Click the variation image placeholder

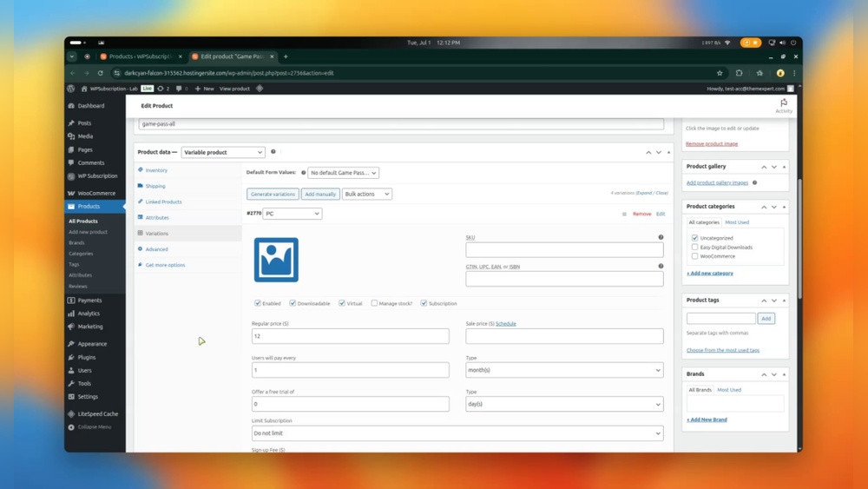276,260
